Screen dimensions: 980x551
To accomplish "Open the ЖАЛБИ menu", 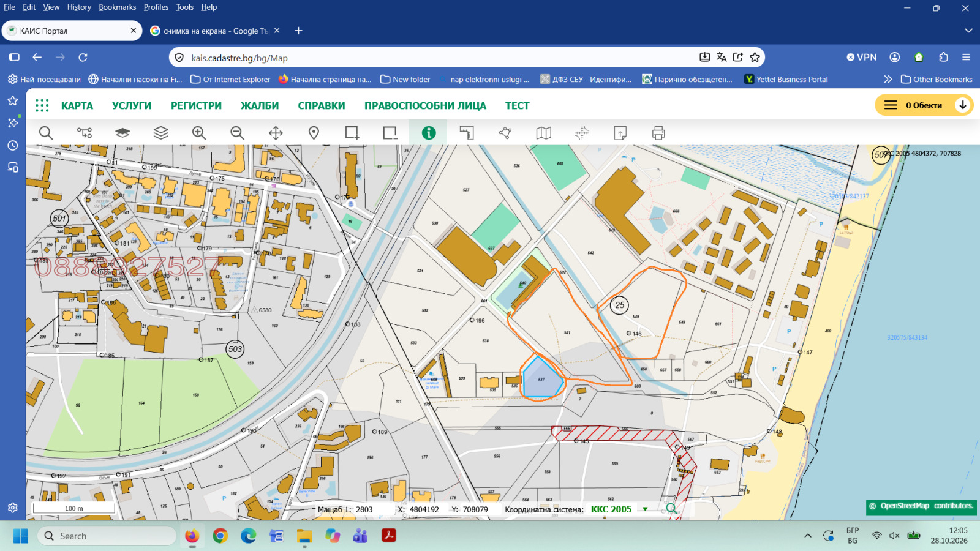I will 260,105.
